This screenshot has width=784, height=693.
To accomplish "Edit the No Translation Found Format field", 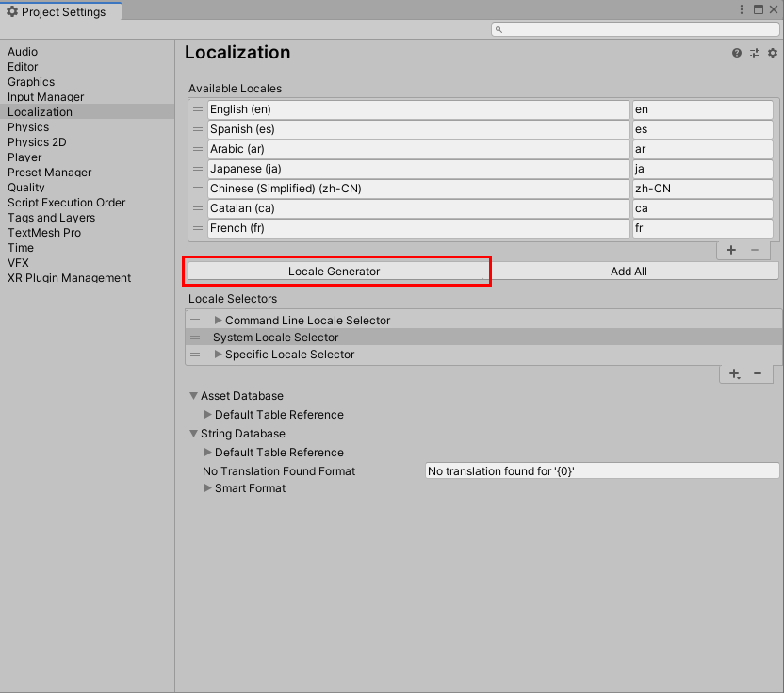I will [x=601, y=470].
